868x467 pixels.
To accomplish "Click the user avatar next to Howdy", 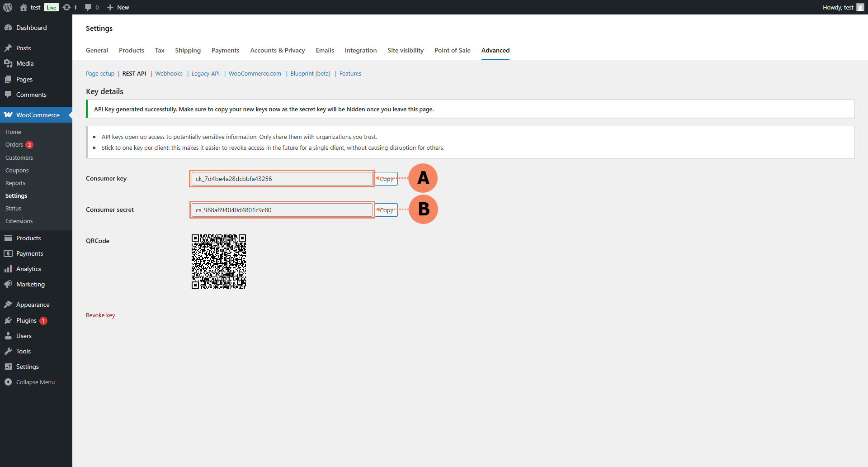I will pyautogui.click(x=860, y=7).
